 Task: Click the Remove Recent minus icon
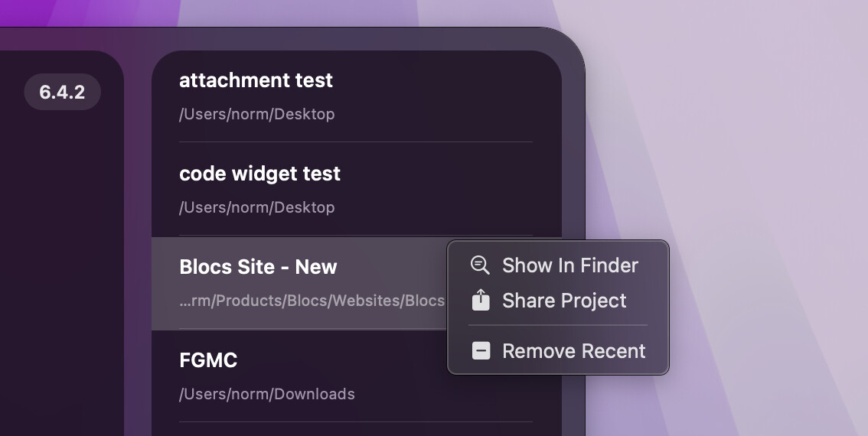481,351
